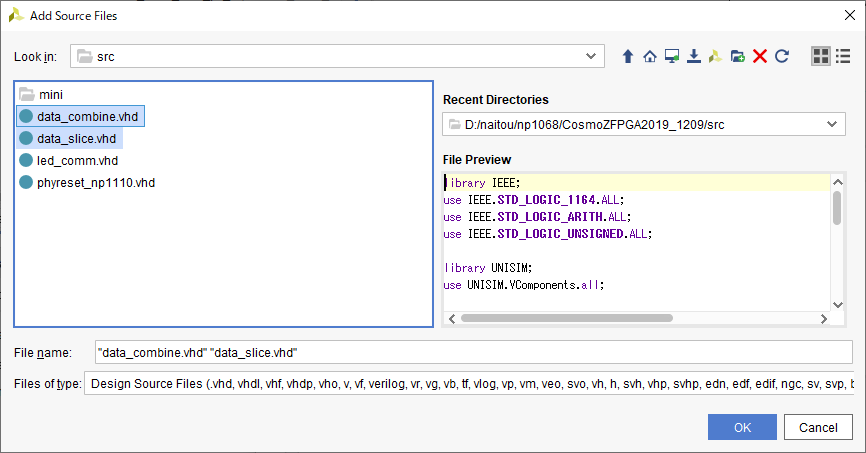Delete the selected file with red X
Viewport: 866px width, 453px height.
tap(760, 56)
